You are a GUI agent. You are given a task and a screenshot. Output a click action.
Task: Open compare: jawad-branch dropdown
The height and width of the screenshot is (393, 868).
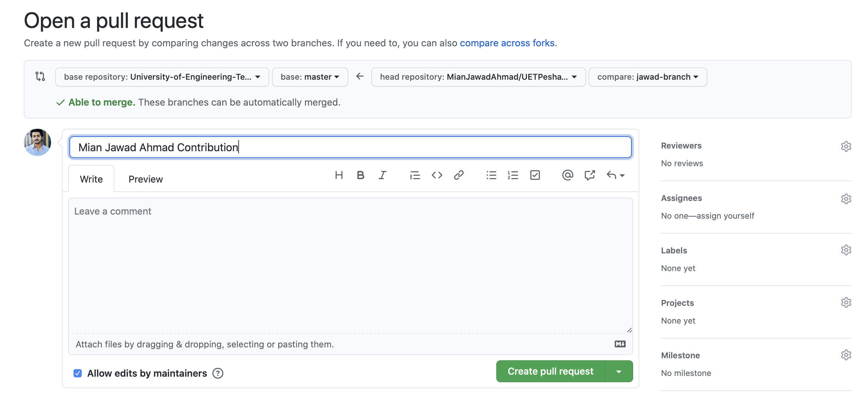tap(647, 77)
